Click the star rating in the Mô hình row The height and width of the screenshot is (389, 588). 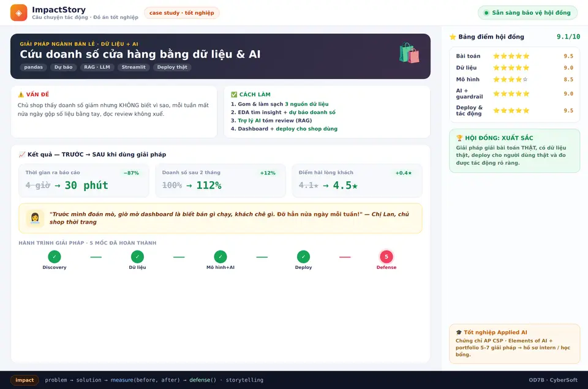coord(511,80)
